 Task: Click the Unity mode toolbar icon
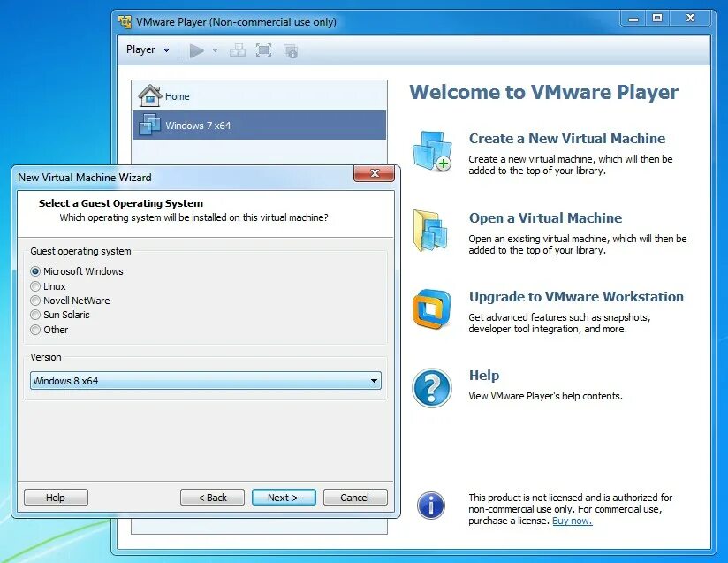[x=291, y=50]
